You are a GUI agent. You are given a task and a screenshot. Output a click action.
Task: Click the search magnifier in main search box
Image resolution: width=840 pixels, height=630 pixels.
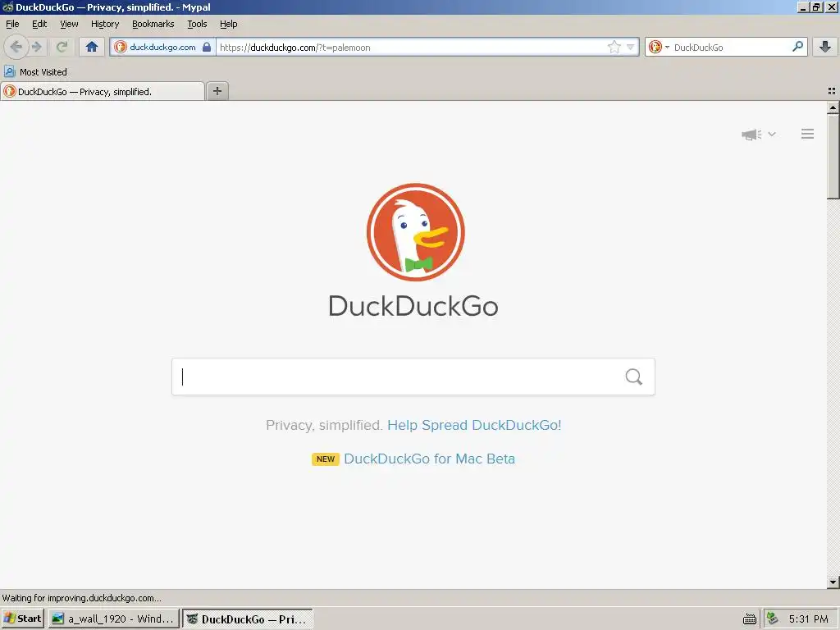[634, 377]
